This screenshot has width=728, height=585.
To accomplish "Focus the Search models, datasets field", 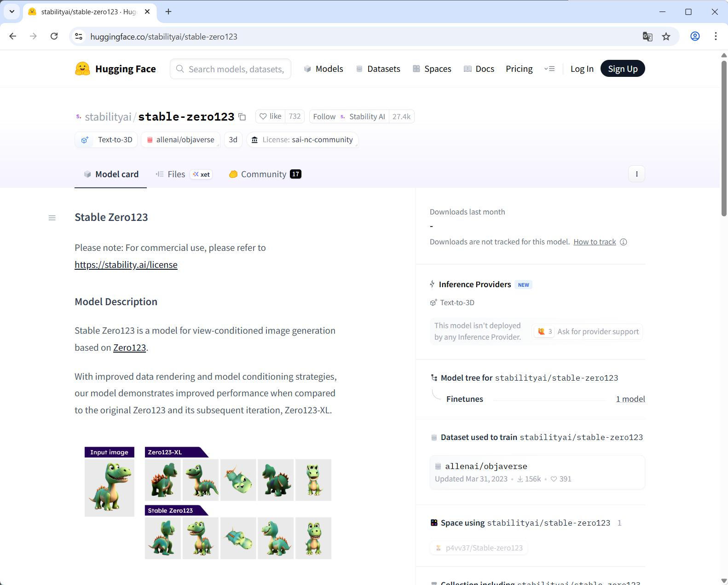I will click(231, 69).
